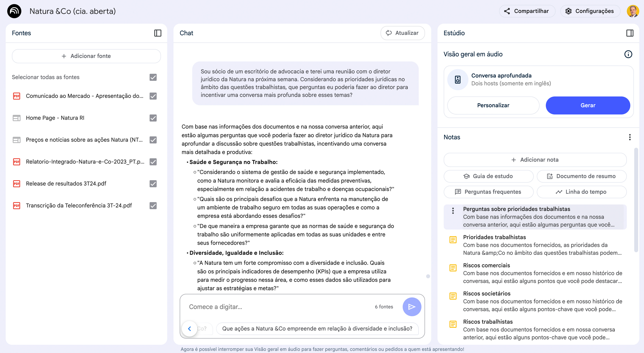Focus the Comece a digitar input field
Viewport: 644px width, 353px height.
(278, 307)
